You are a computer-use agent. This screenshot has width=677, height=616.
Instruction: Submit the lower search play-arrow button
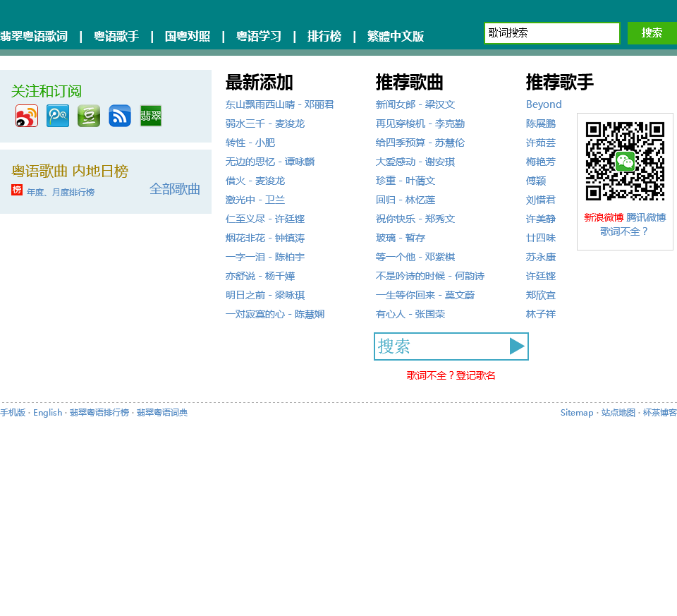click(517, 346)
